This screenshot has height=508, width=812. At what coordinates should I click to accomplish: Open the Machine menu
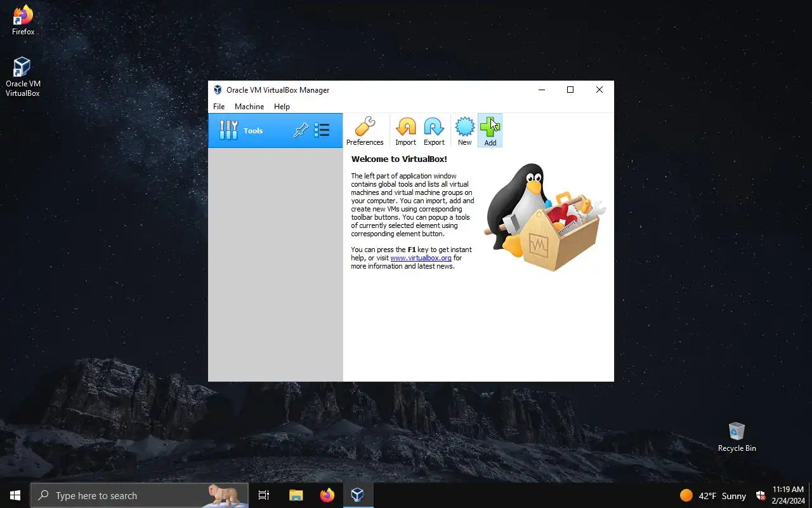(x=249, y=107)
